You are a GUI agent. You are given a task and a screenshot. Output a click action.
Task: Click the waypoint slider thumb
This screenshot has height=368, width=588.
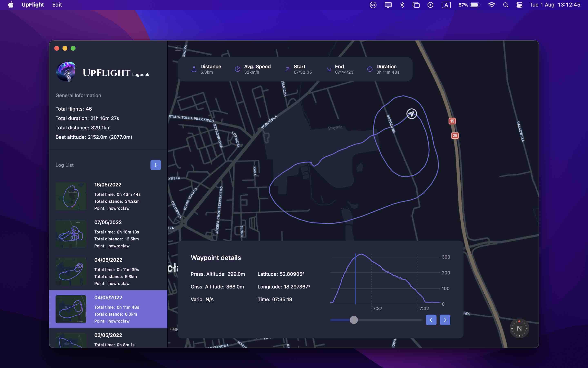pos(354,320)
